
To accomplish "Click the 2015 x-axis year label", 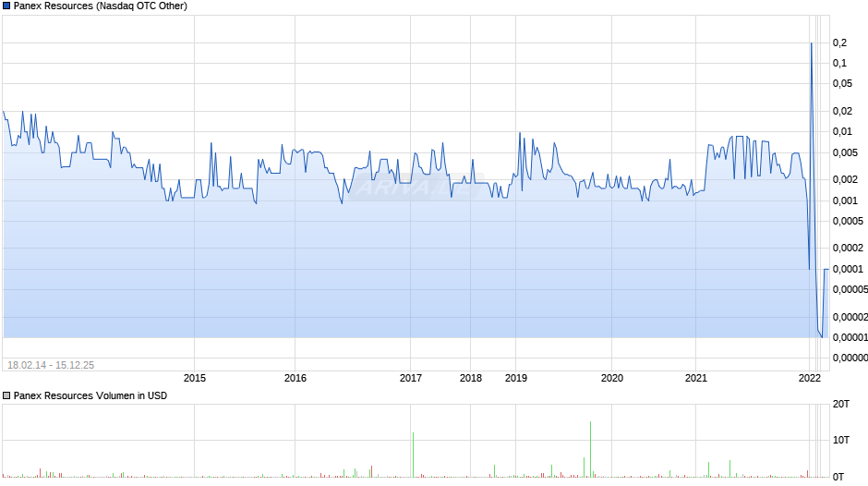I will click(194, 378).
